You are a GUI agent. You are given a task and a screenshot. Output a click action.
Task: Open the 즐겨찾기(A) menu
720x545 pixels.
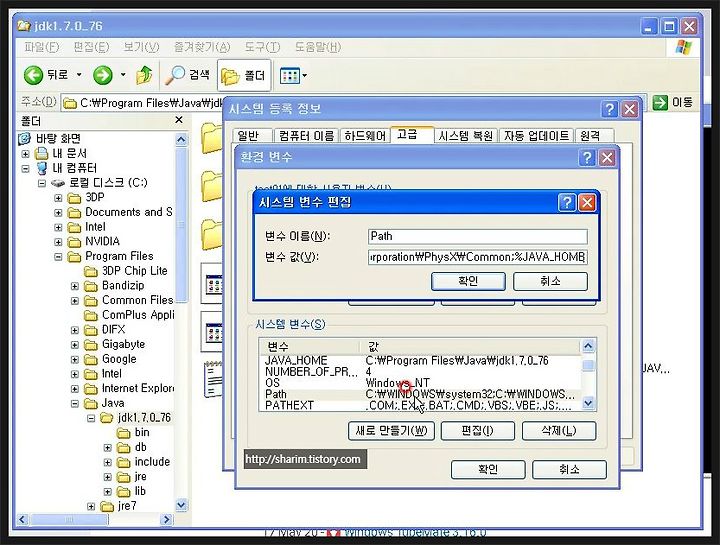click(x=202, y=47)
